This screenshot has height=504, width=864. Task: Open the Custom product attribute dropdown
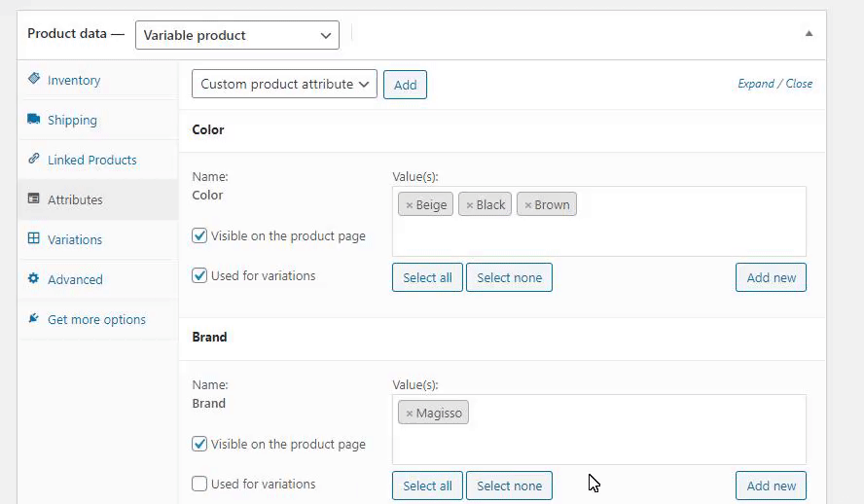pos(284,85)
